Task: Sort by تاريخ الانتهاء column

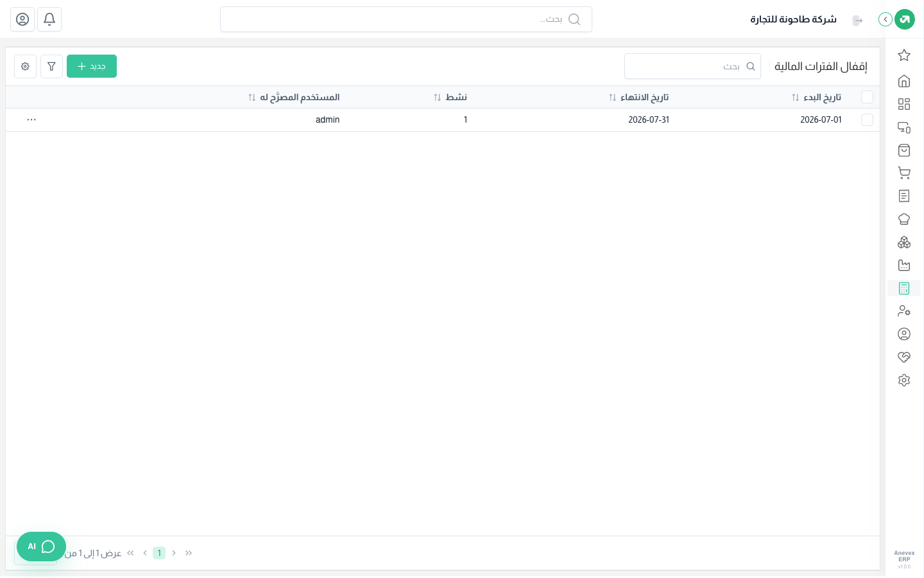Action: 639,97
